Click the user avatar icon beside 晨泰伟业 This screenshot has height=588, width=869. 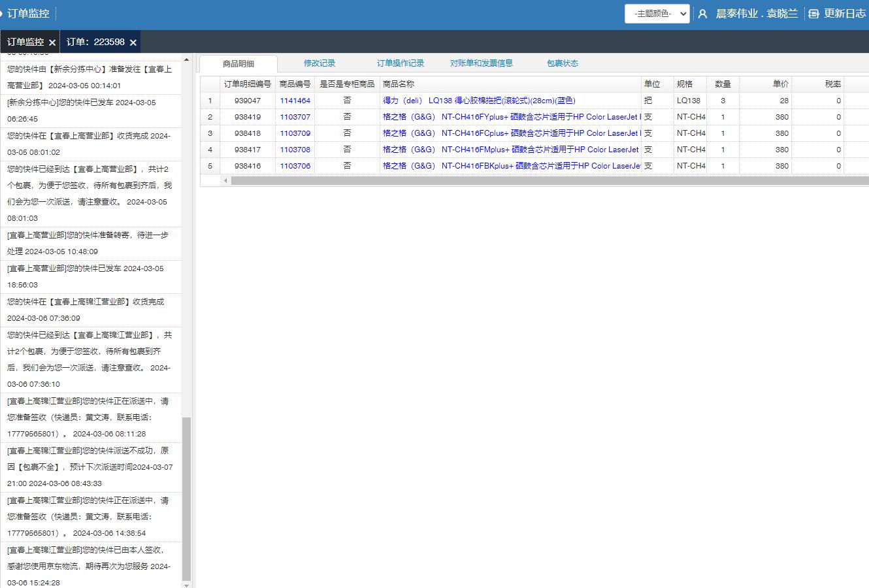702,14
